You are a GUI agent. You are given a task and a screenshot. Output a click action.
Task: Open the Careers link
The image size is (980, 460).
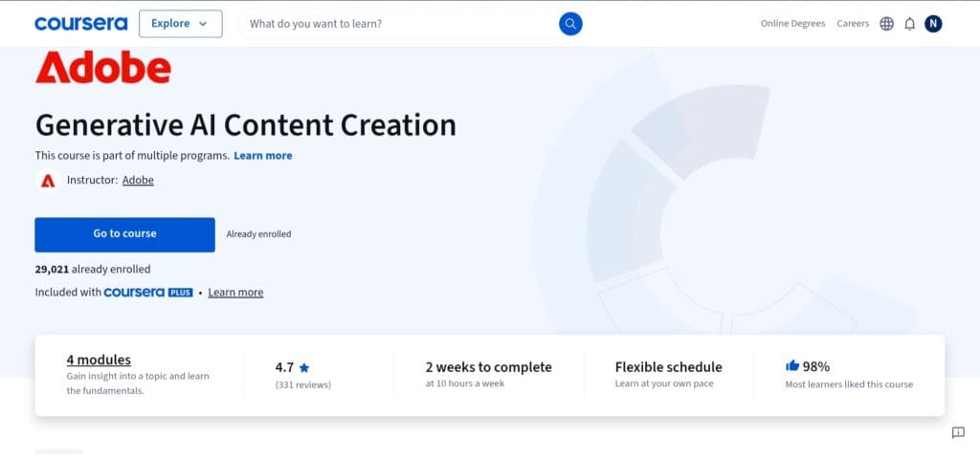853,24
